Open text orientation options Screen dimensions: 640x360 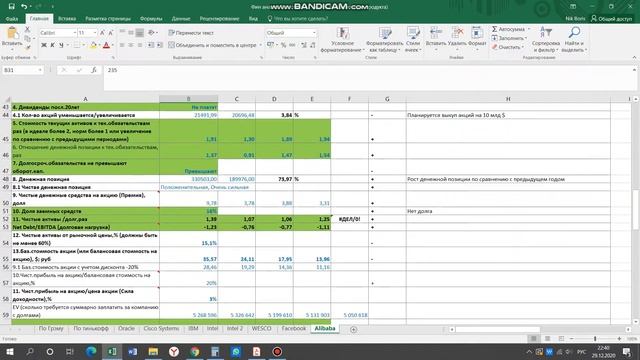click(152, 33)
